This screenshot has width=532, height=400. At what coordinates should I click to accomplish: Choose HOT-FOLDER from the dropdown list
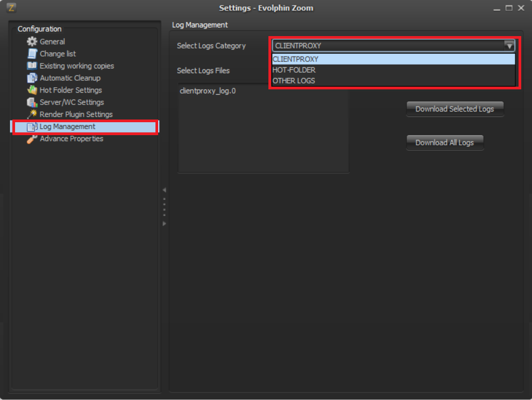click(394, 70)
